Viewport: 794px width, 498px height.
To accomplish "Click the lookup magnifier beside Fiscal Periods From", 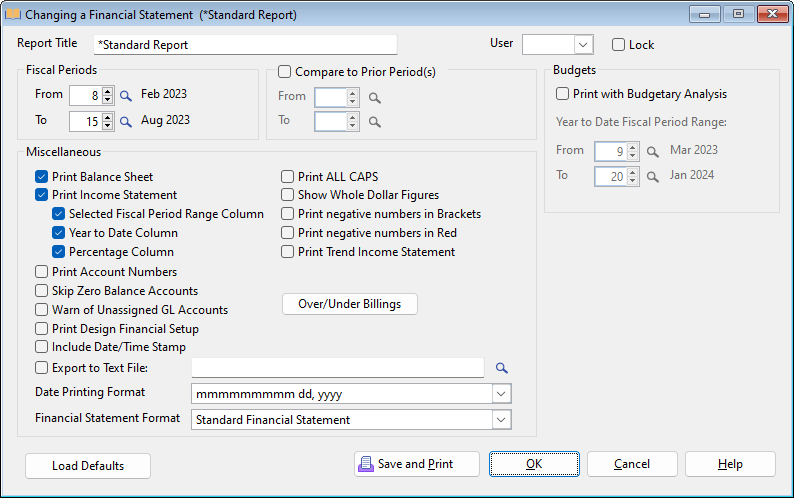I will (126, 96).
